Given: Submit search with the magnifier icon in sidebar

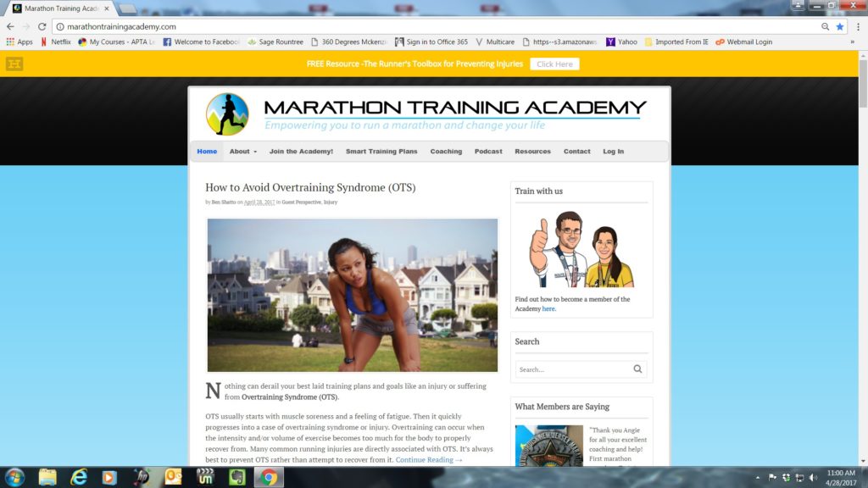Looking at the screenshot, I should tap(637, 369).
